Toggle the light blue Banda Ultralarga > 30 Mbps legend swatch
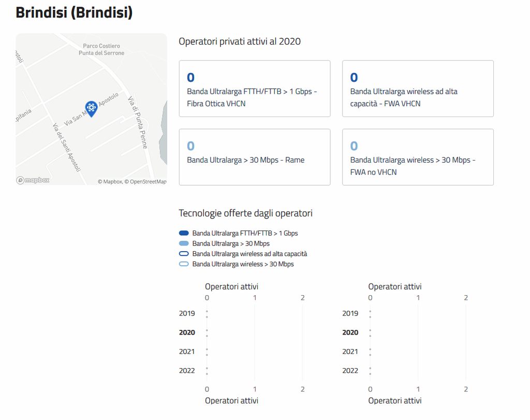The width and height of the screenshot is (530, 420). (x=184, y=243)
